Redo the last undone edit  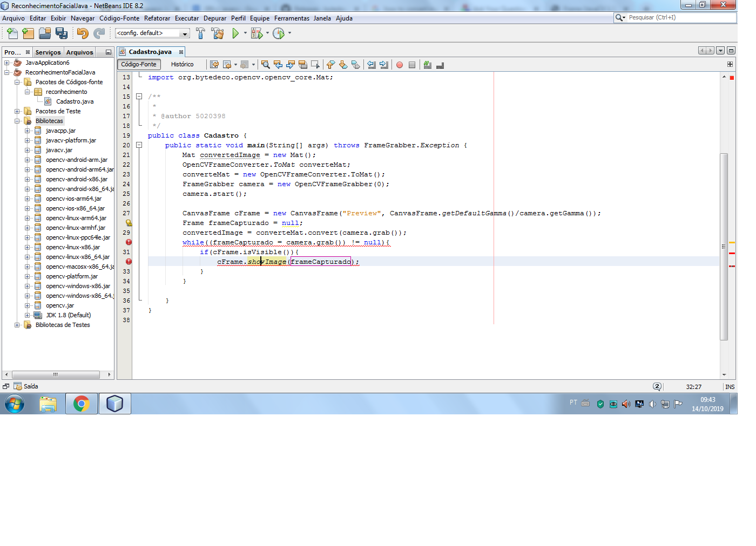99,33
